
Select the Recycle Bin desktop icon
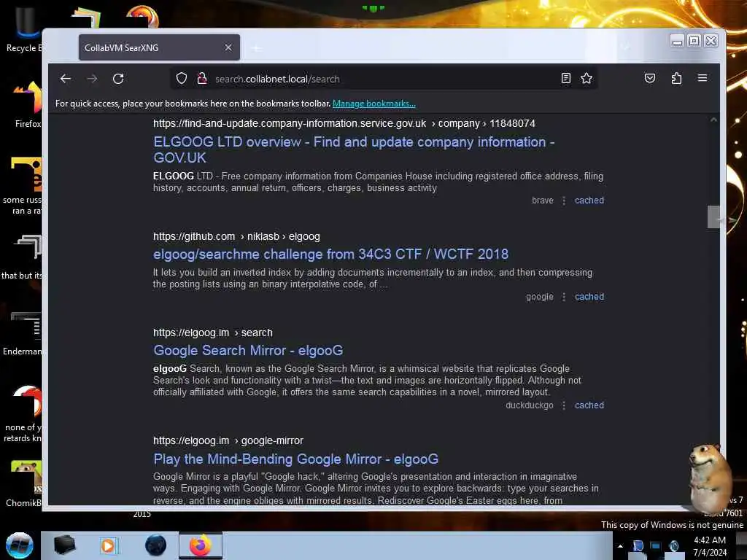24,29
